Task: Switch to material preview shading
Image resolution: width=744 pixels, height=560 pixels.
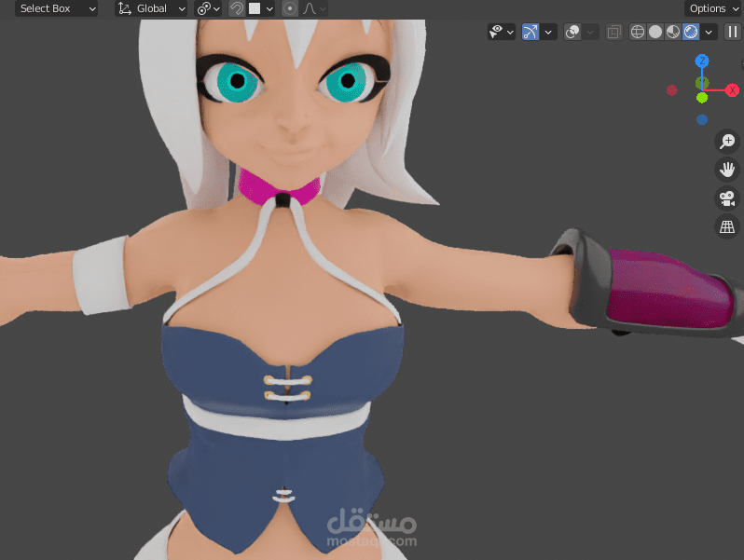Action: coord(673,33)
